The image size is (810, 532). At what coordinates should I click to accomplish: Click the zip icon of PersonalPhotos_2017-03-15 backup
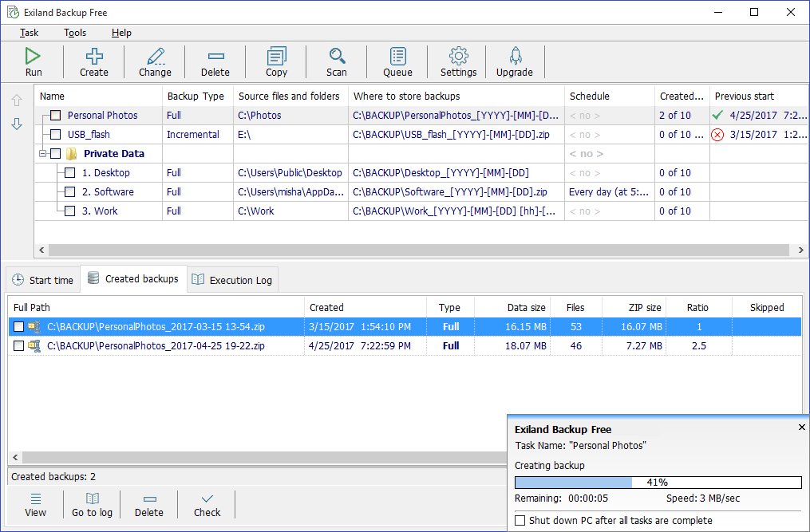tap(34, 327)
